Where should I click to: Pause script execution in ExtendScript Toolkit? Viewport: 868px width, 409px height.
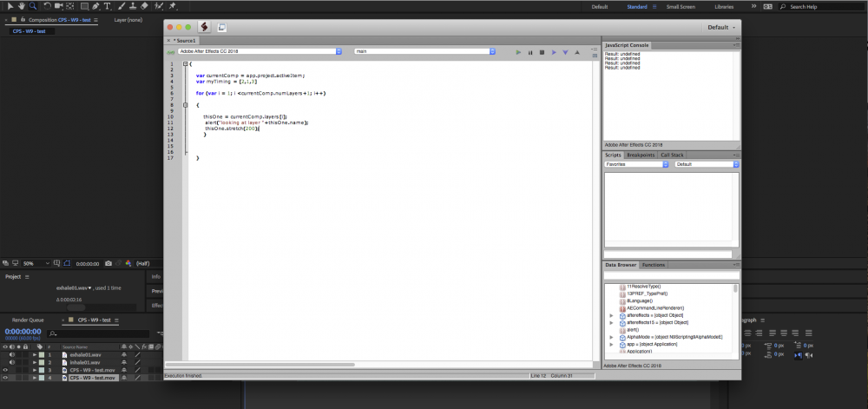(x=529, y=52)
